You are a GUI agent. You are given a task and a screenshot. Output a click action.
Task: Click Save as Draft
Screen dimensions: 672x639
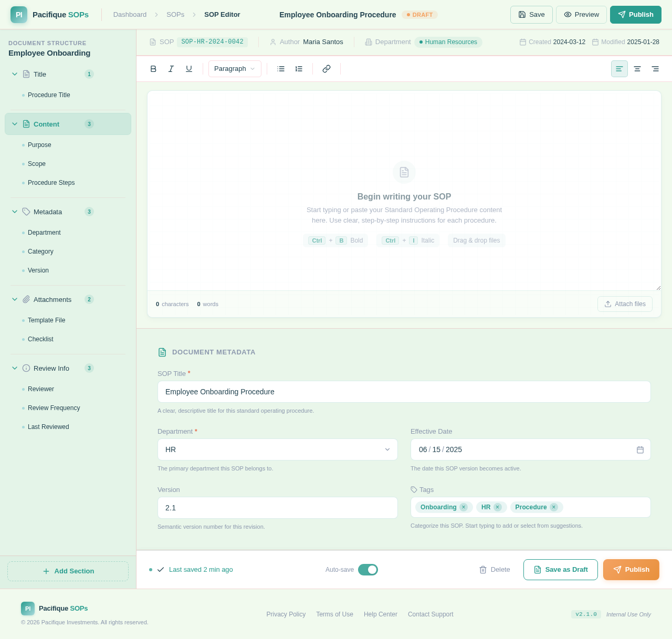(x=561, y=570)
